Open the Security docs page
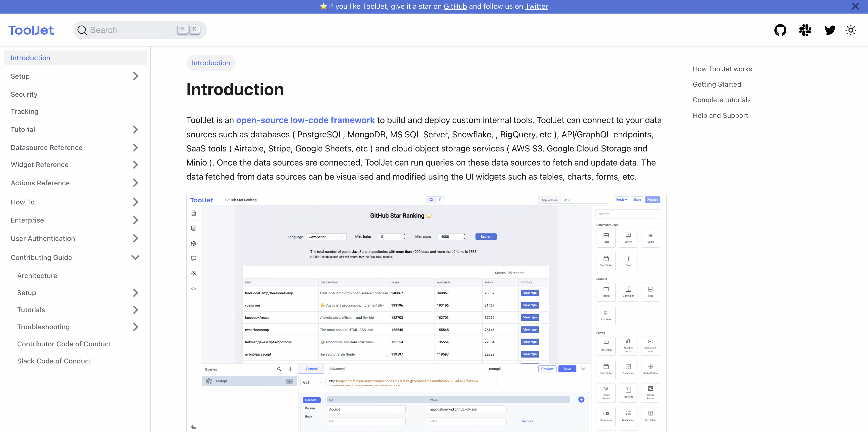 click(24, 94)
